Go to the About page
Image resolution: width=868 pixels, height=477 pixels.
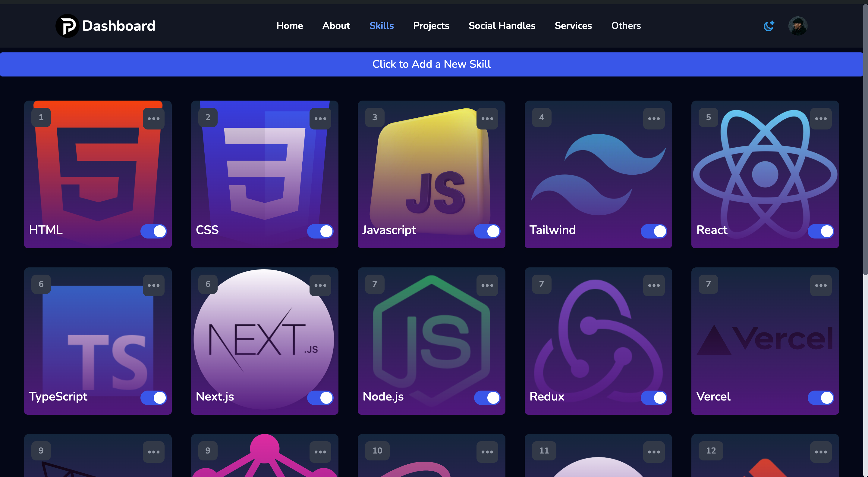pyautogui.click(x=336, y=26)
